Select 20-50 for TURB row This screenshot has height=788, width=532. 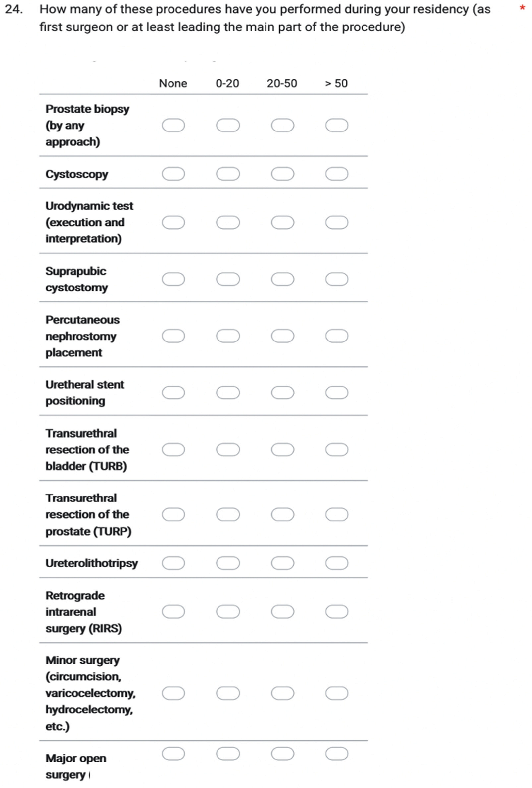tap(282, 449)
